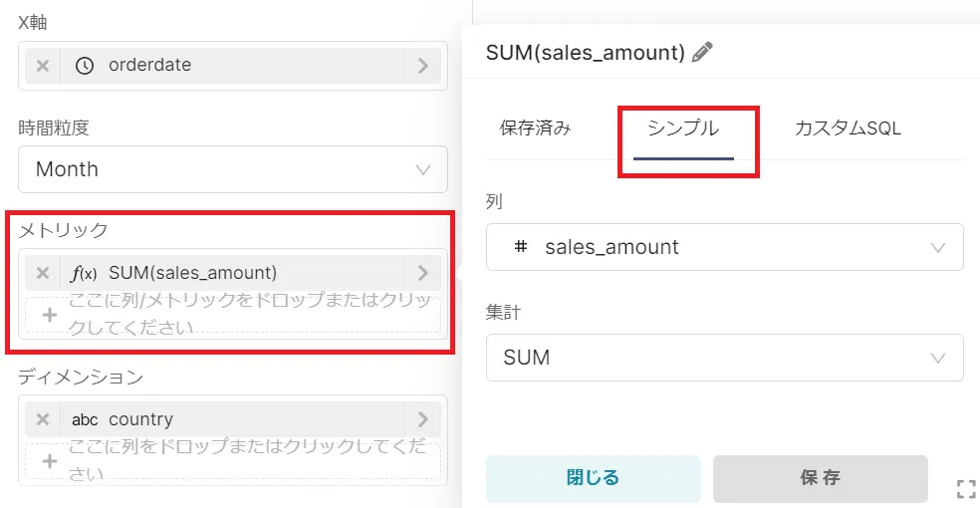Click the clock icon beside orderdate

86,66
